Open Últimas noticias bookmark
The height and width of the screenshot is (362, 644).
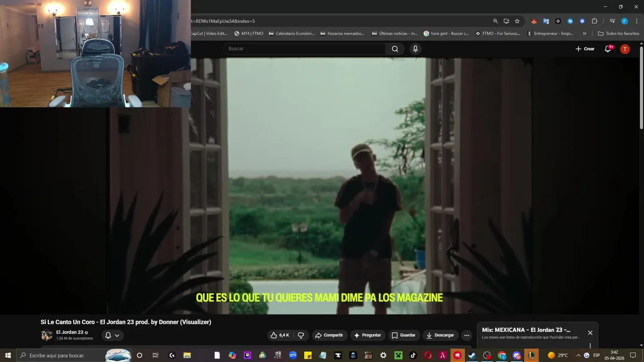pyautogui.click(x=395, y=34)
